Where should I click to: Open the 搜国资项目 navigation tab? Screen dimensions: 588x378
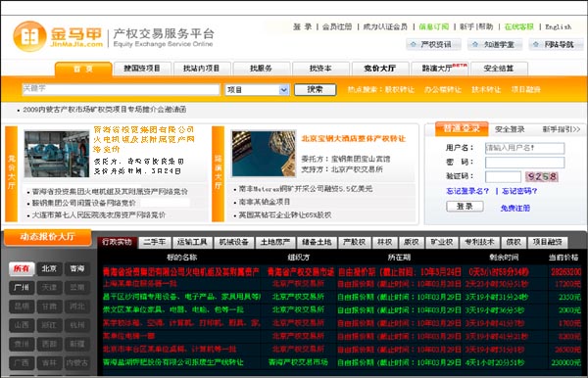(142, 69)
